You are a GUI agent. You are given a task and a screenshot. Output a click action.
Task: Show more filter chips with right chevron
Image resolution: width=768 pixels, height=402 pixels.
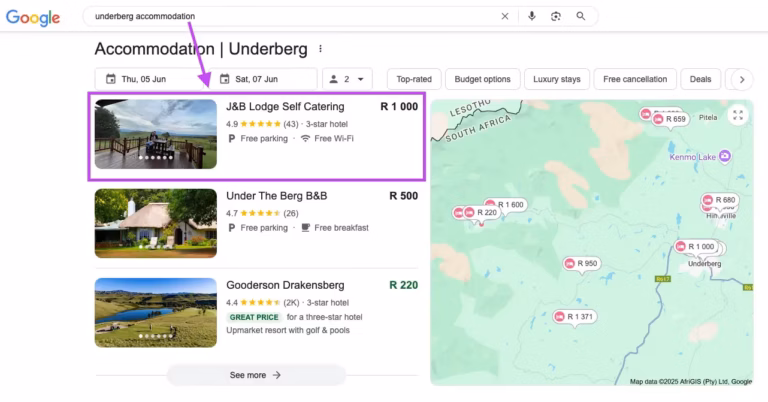click(x=742, y=79)
